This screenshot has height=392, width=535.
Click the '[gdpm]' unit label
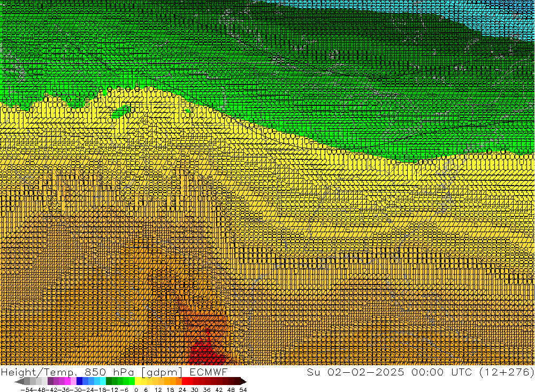tap(162, 372)
